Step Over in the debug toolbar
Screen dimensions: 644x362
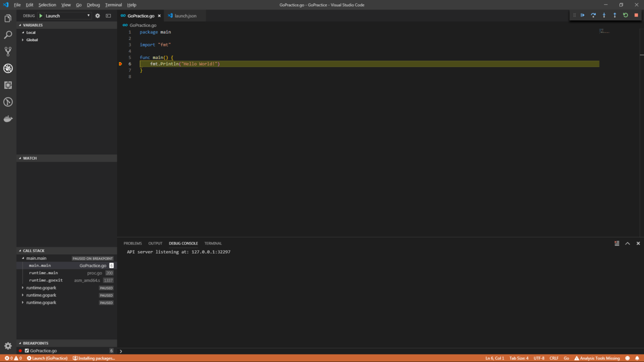pyautogui.click(x=594, y=15)
